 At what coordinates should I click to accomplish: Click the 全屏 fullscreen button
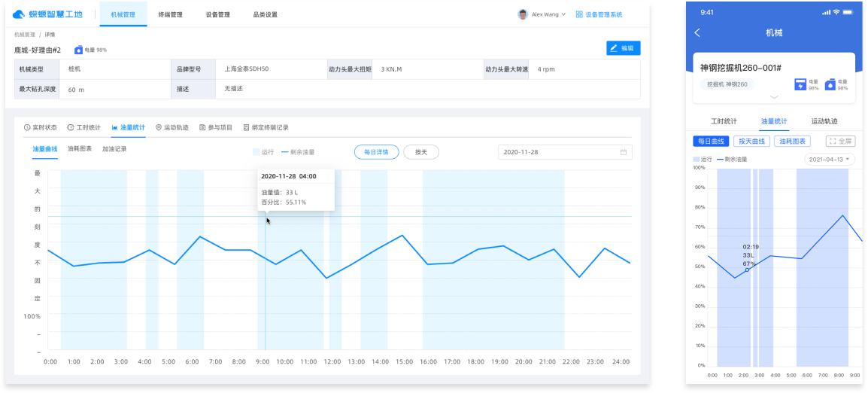(840, 141)
